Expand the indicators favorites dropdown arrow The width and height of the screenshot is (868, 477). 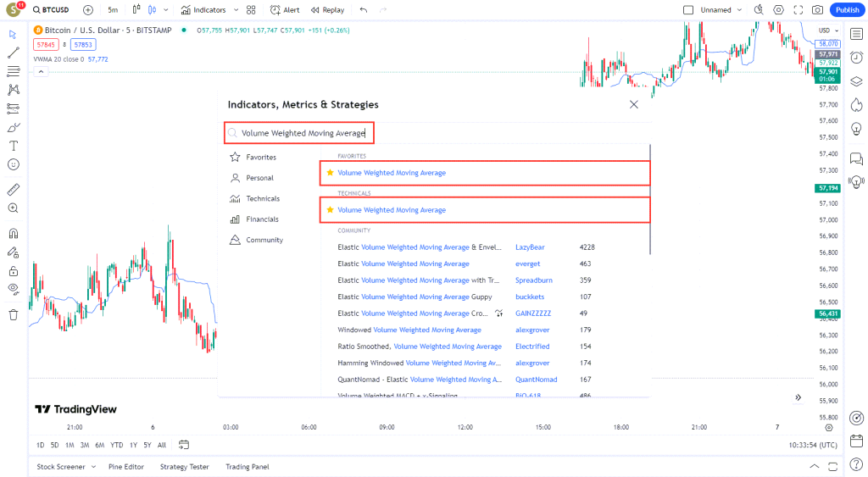(236, 10)
